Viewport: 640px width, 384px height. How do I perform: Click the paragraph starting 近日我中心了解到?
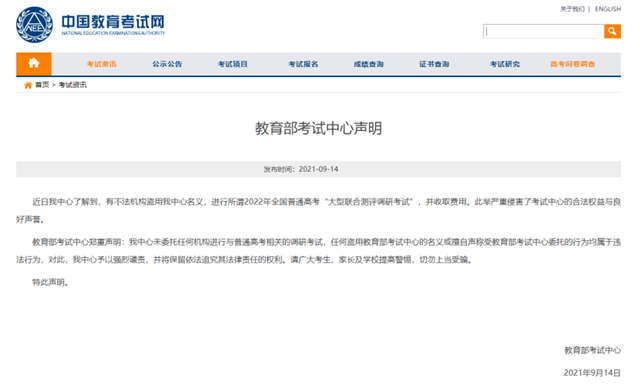tap(318, 211)
